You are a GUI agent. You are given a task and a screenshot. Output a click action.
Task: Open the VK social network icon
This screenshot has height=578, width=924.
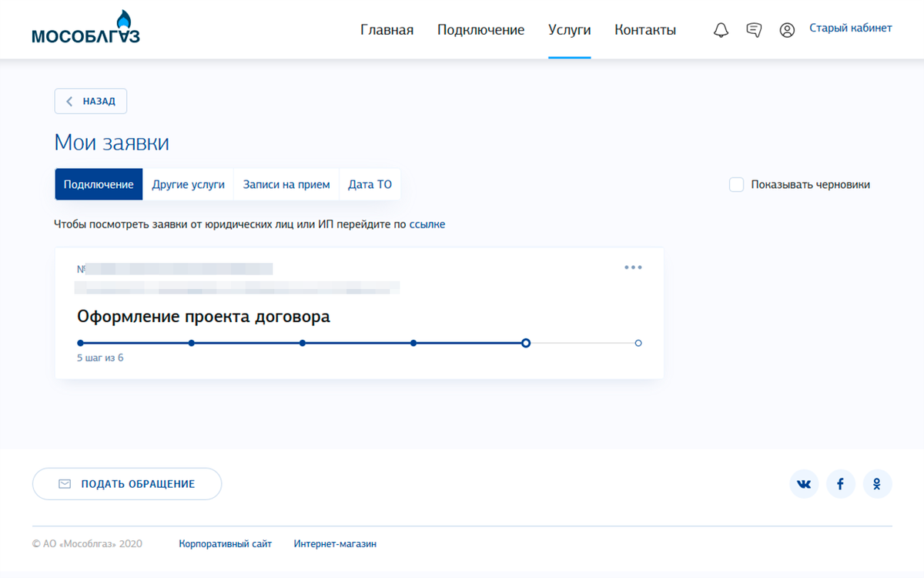click(x=804, y=484)
